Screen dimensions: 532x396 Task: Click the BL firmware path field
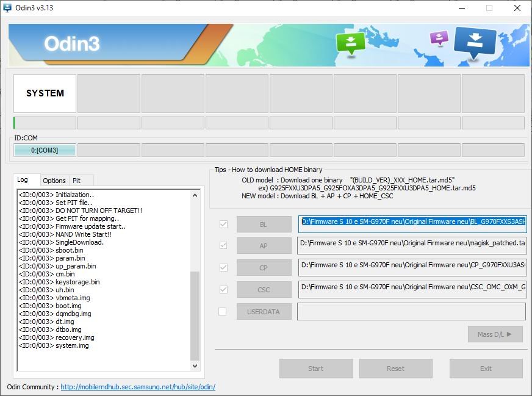(412, 224)
